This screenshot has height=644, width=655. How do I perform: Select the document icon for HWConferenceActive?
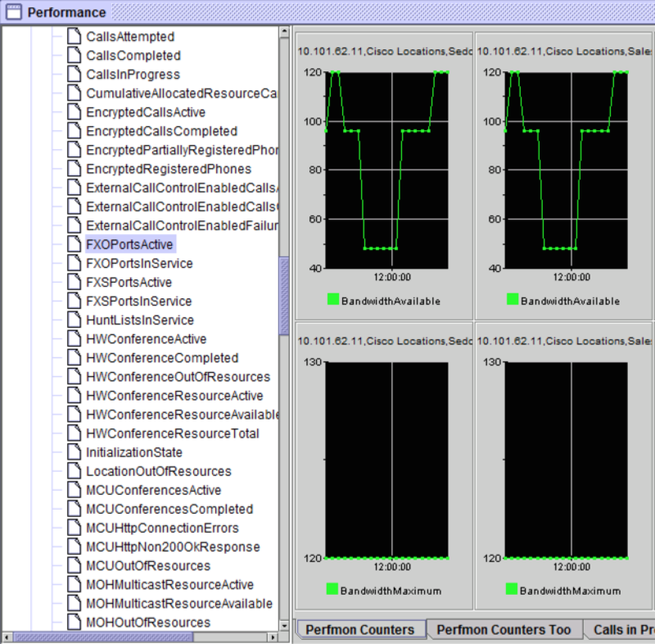pos(75,338)
